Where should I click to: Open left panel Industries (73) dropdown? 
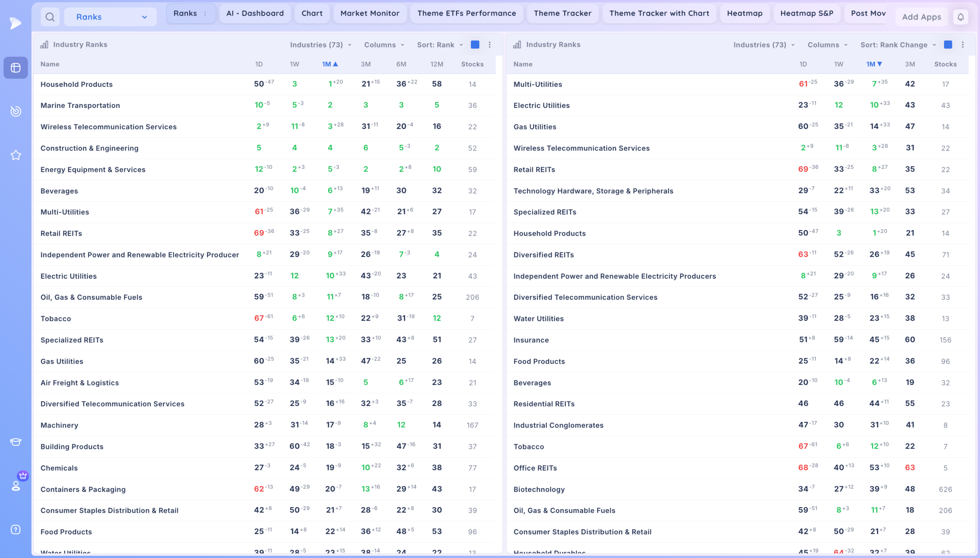[x=321, y=45]
